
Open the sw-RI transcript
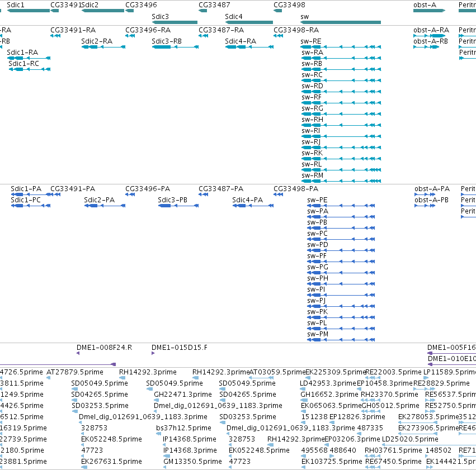(341, 136)
